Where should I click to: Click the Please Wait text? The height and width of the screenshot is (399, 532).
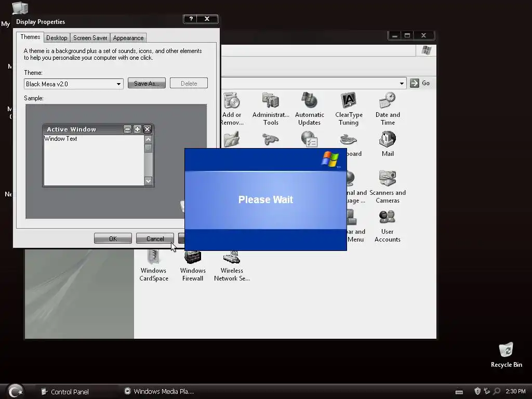point(265,199)
